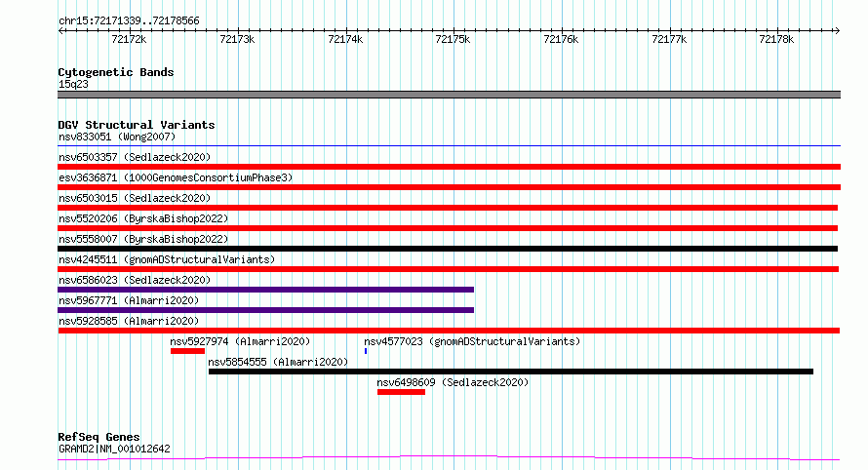
Task: Click the nsv6498609 (Sedlazeck2020) label
Action: click(453, 382)
